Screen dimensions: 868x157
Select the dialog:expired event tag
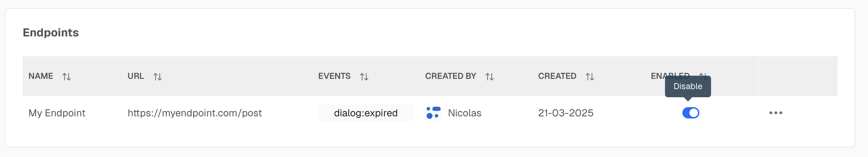click(366, 113)
